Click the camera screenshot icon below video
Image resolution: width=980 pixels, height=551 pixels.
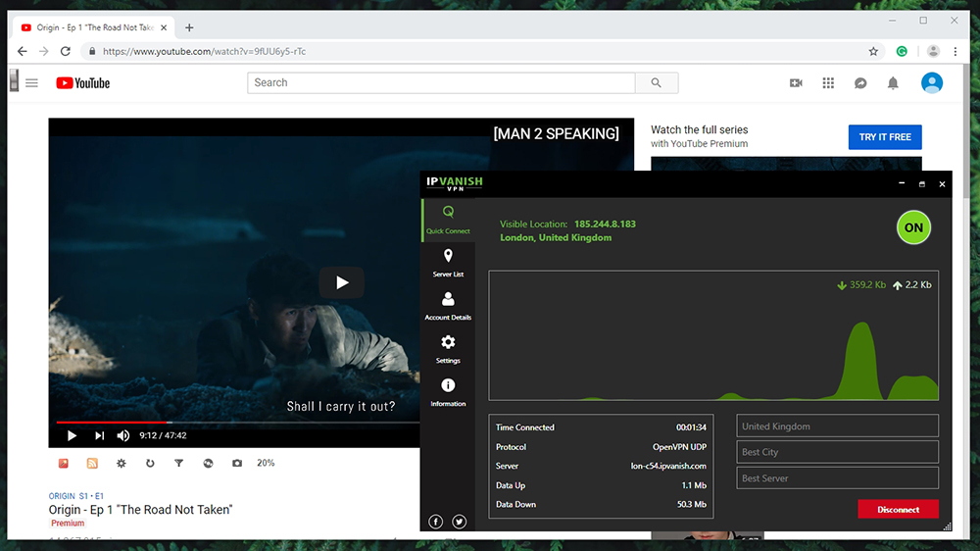237,463
